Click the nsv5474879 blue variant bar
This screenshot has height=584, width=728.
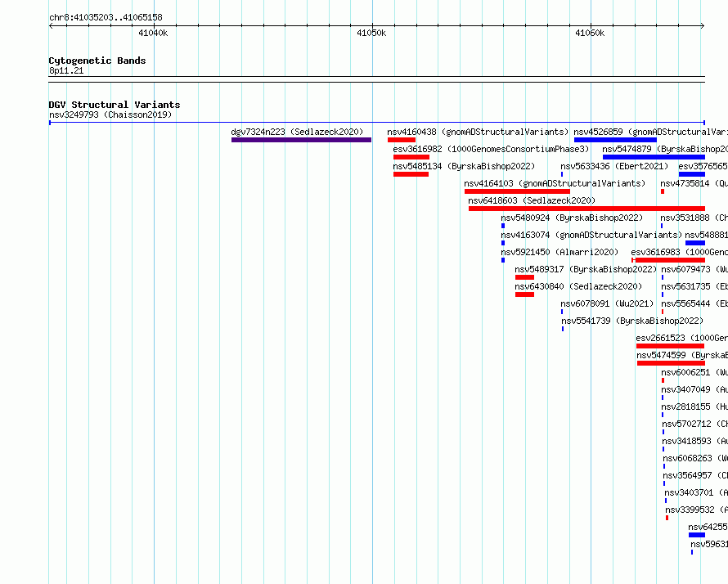[654, 157]
